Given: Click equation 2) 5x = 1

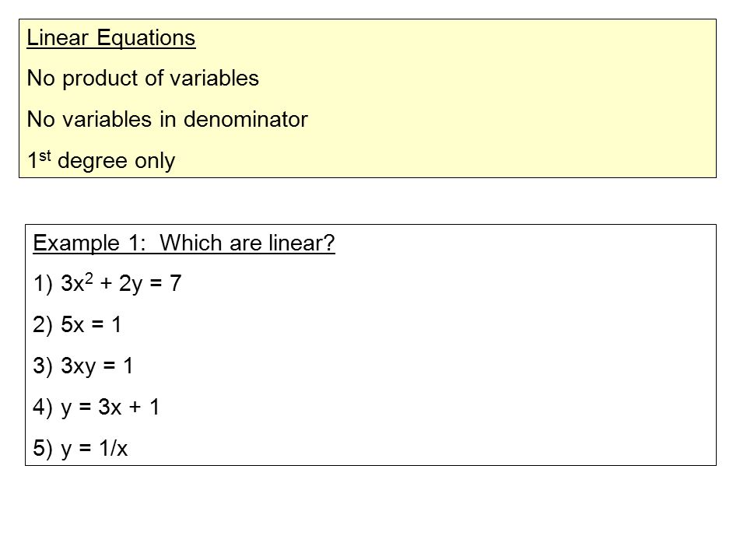Looking at the screenshot, I should pos(77,325).
